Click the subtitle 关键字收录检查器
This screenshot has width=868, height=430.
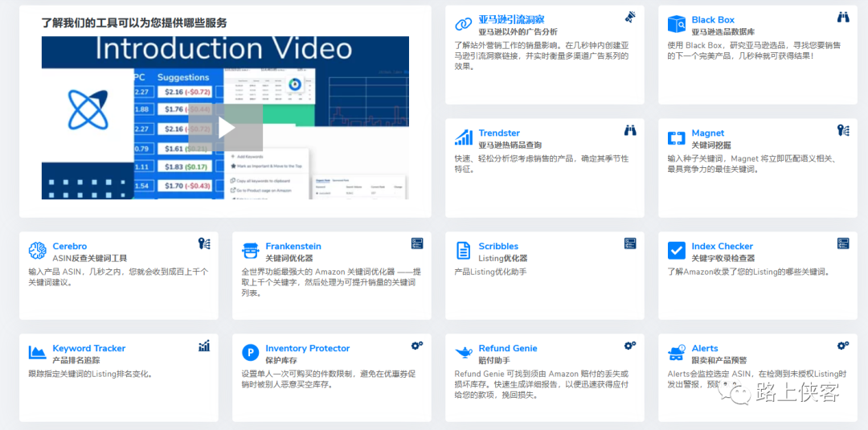(x=723, y=259)
